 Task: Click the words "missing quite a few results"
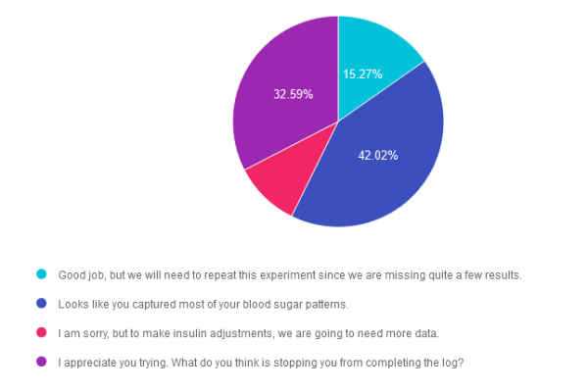point(455,275)
